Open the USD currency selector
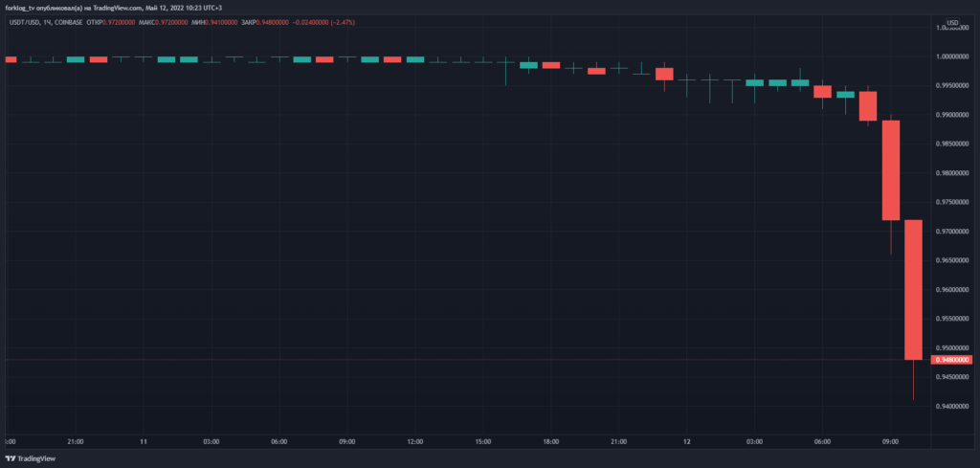 click(953, 23)
